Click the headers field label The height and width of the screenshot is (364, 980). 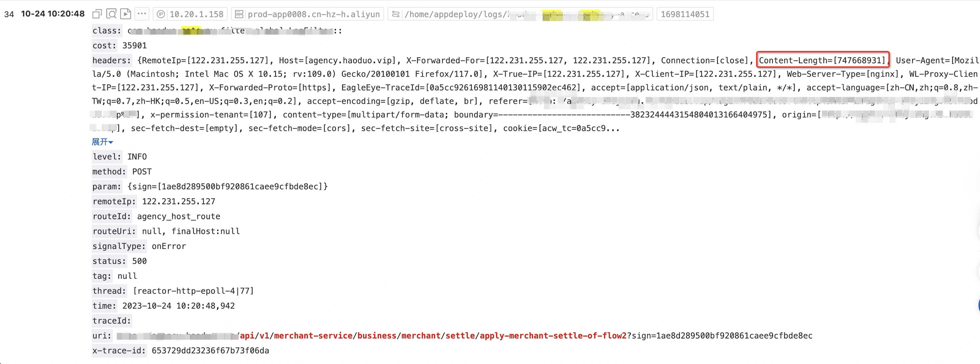tap(111, 61)
